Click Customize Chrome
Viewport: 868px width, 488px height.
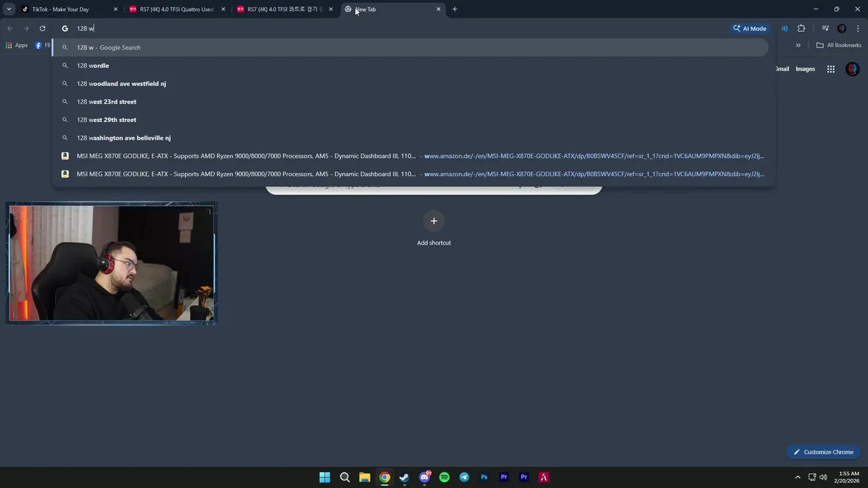coord(823,452)
